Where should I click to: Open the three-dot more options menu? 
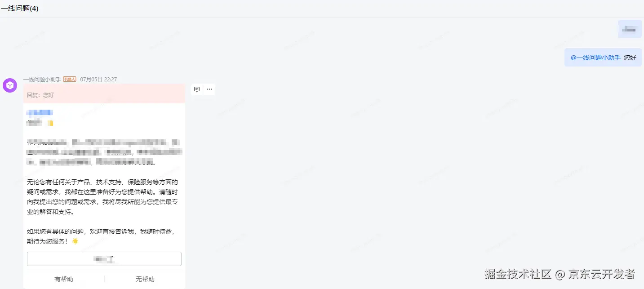pyautogui.click(x=209, y=89)
